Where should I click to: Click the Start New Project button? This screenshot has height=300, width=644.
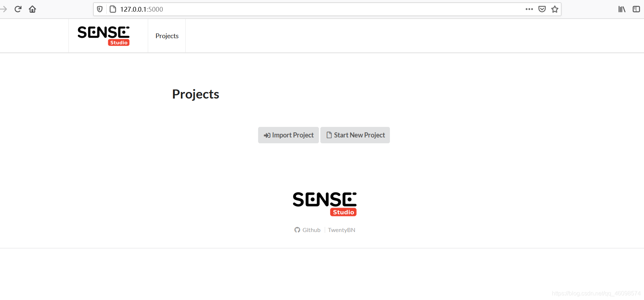355,135
